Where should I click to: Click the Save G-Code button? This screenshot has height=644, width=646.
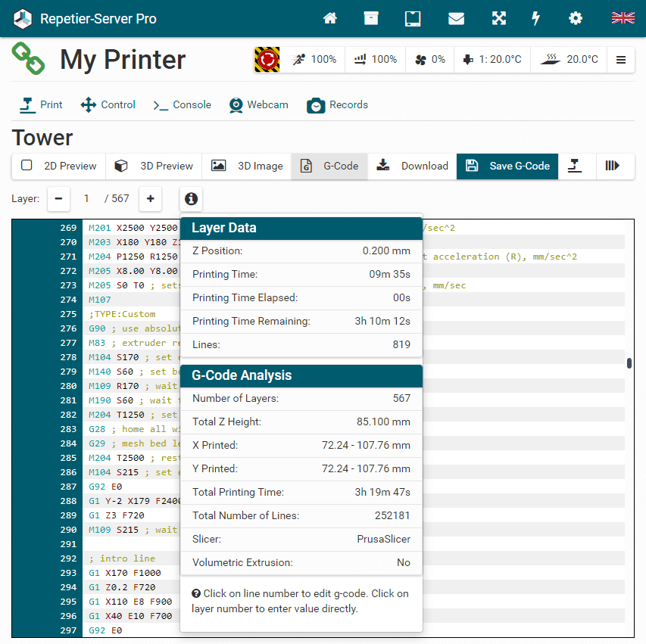507,166
